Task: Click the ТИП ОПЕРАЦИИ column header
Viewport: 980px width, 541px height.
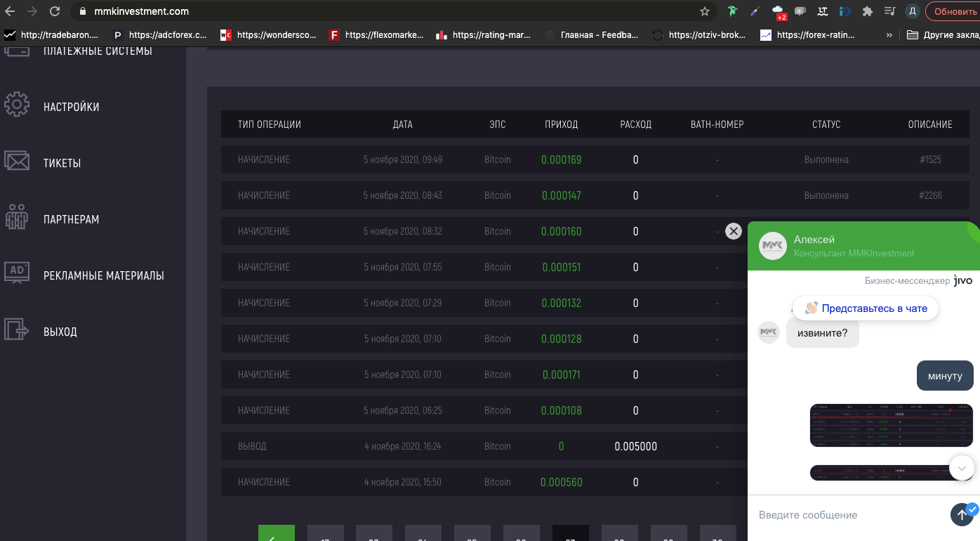Action: [x=270, y=124]
